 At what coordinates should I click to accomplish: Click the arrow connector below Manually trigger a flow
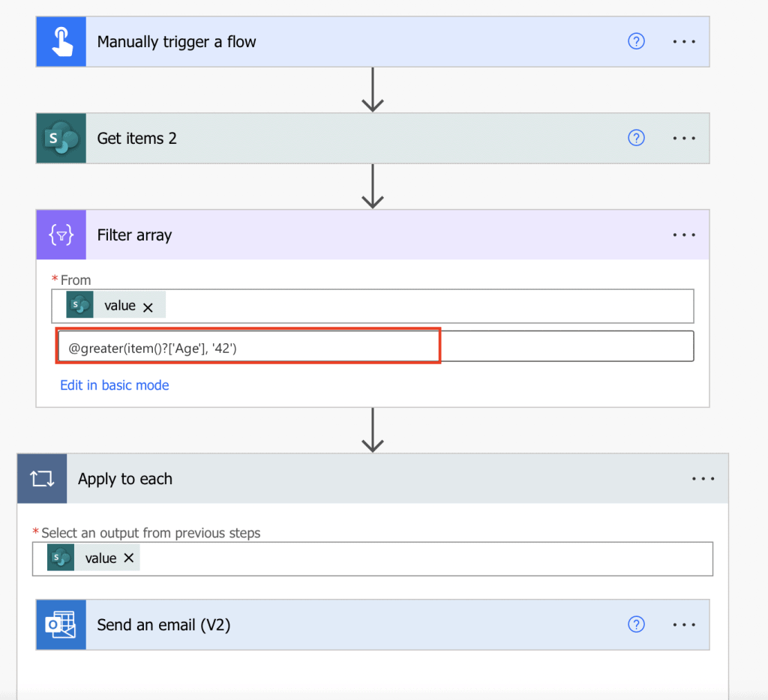(x=373, y=90)
